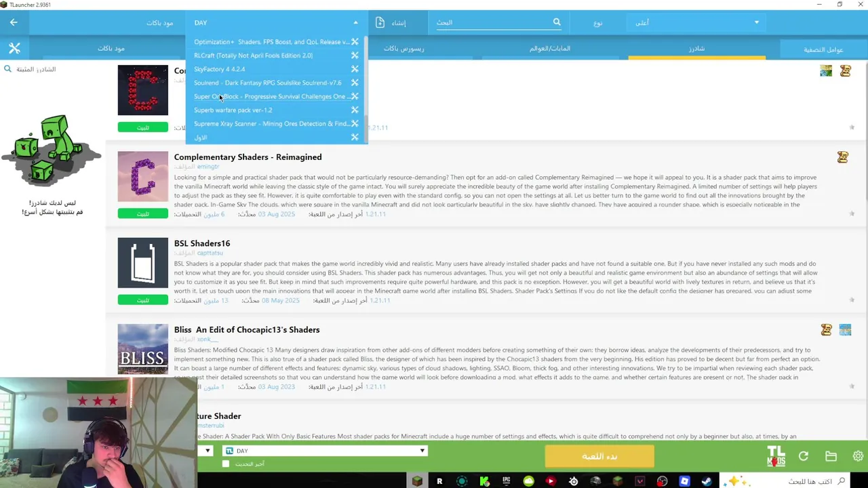Screen dimensions: 868x488
Task: Remove الاول modpack via its X icon
Action: coord(355,137)
